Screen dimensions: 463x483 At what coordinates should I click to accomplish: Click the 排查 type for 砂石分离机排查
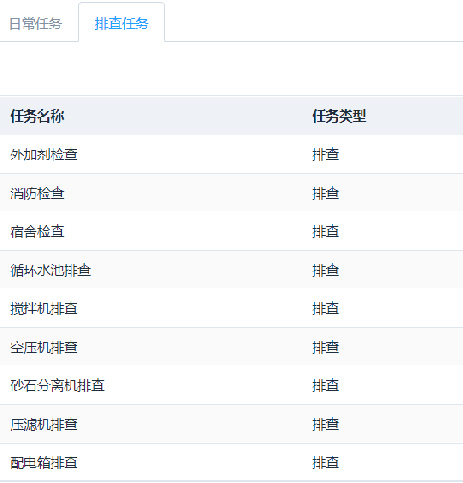(326, 385)
